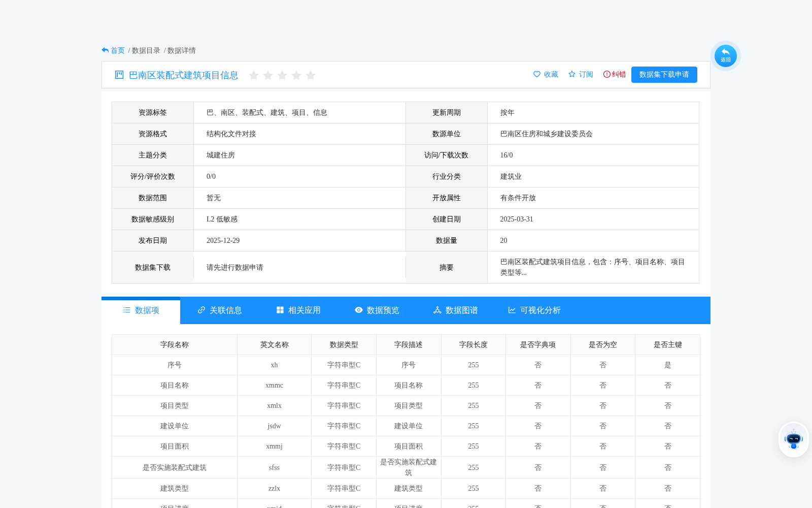Click the field code xh
The height and width of the screenshot is (508, 812).
pos(275,365)
